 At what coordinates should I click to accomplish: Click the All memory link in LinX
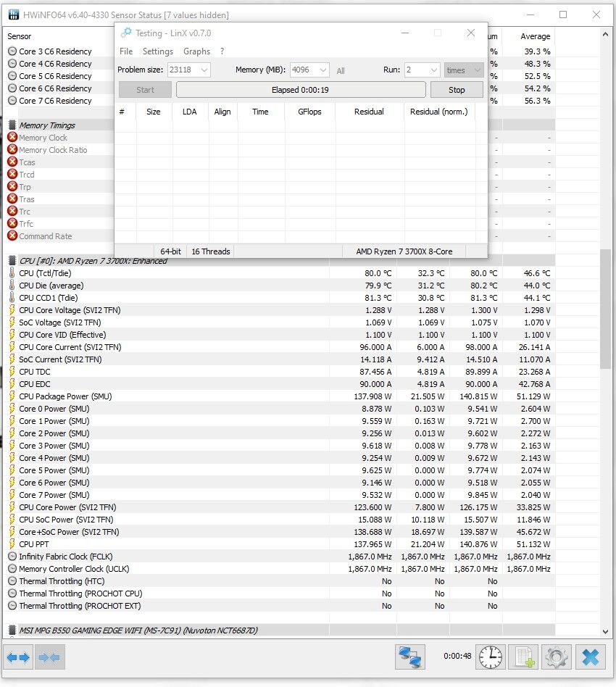(x=341, y=70)
